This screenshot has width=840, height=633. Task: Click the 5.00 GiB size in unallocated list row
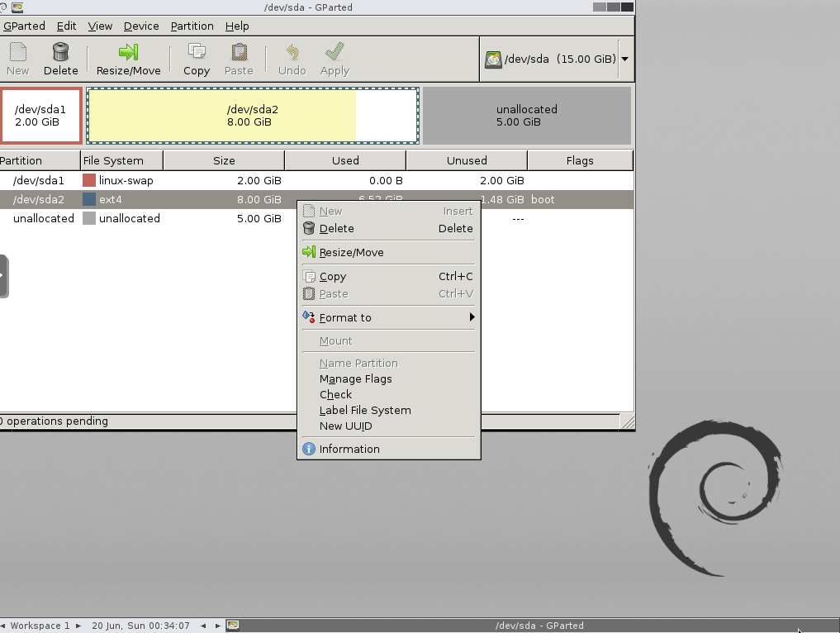259,218
